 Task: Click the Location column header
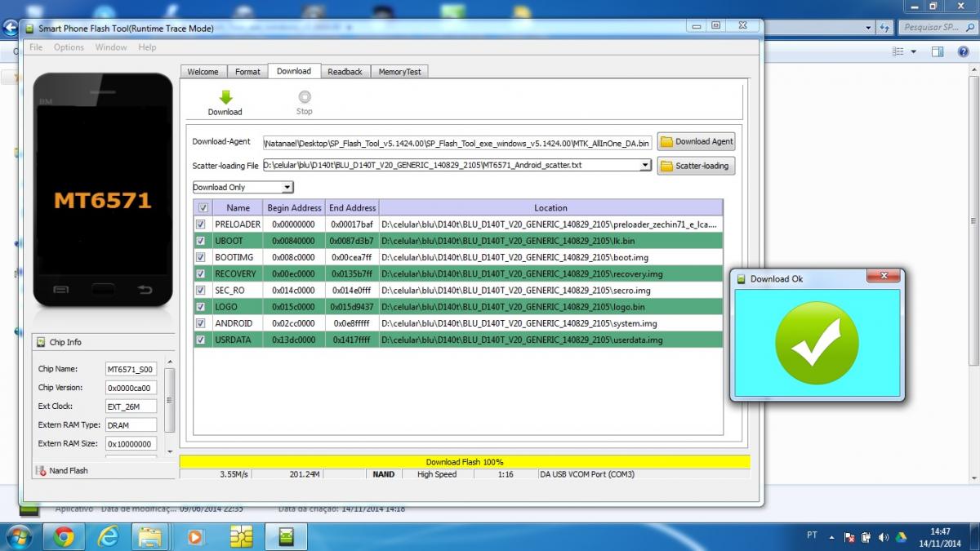(551, 208)
